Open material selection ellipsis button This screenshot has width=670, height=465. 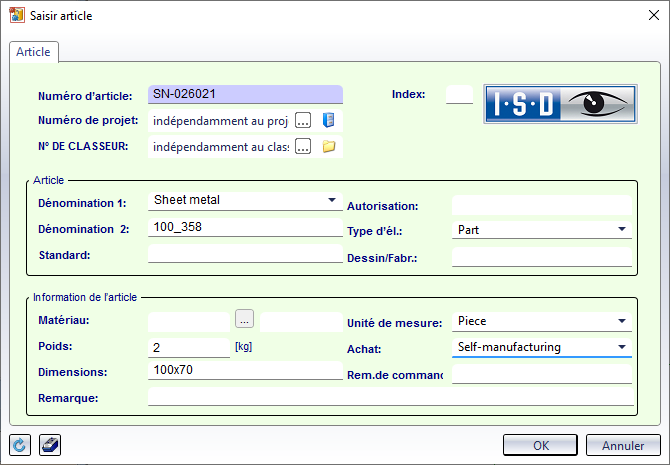pyautogui.click(x=245, y=319)
